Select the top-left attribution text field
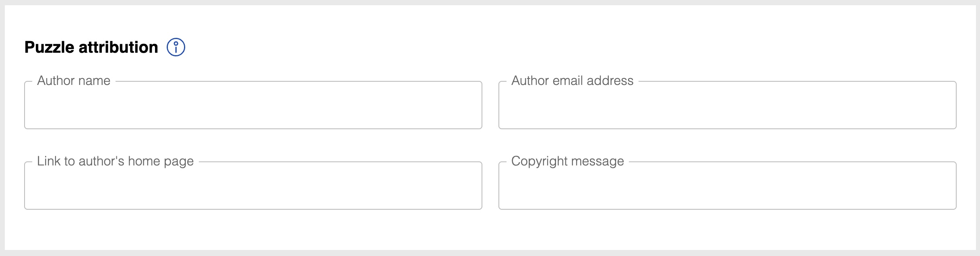The image size is (980, 256). pos(253,105)
